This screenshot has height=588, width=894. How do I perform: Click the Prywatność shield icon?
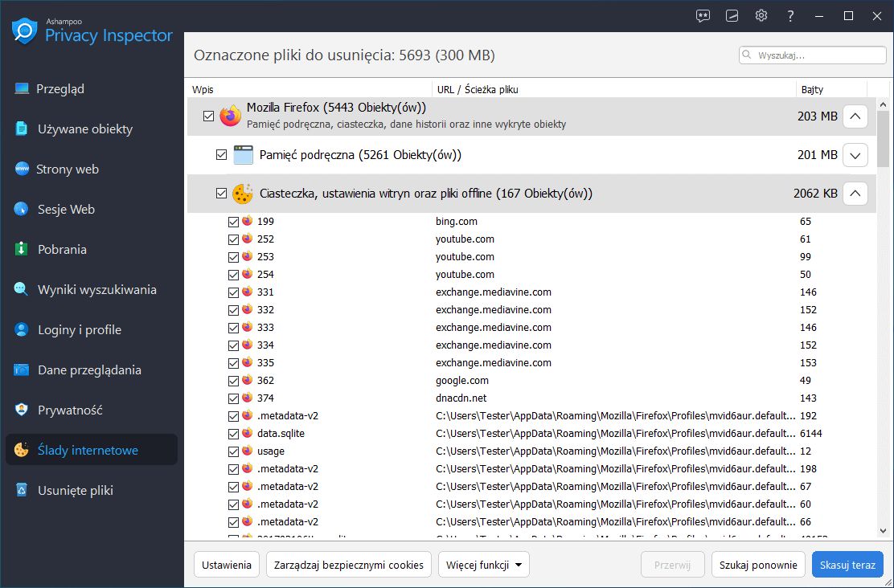tap(21, 410)
